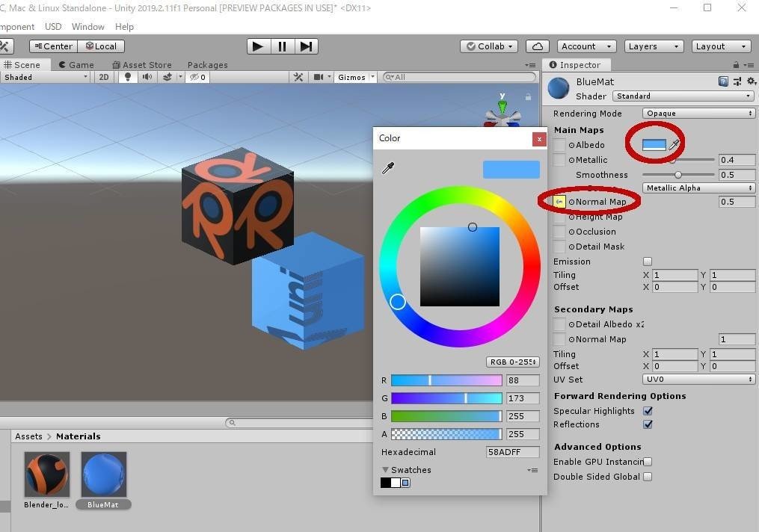Open the Shaded draw mode dropdown

[45, 77]
